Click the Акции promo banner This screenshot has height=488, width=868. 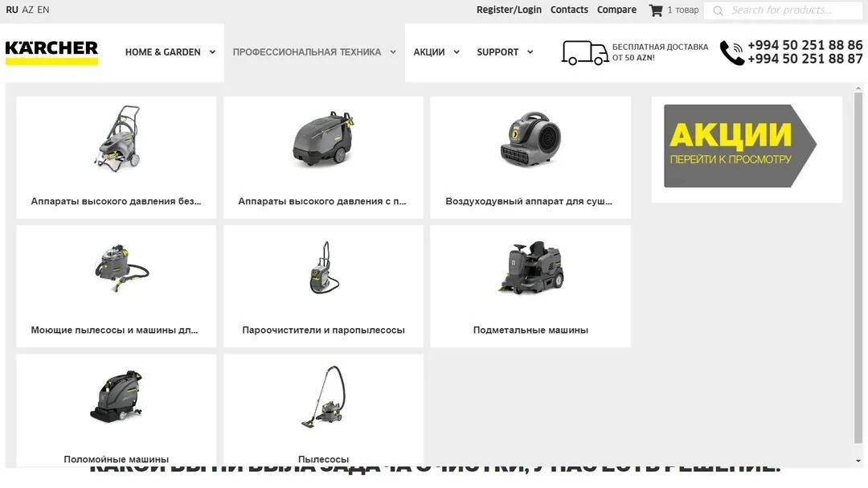740,146
